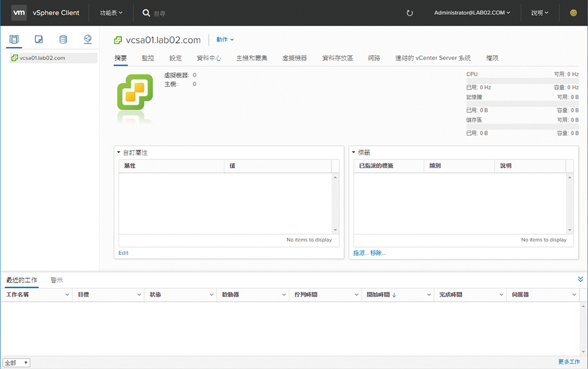Open the 伺服器 column dropdown

click(574, 295)
